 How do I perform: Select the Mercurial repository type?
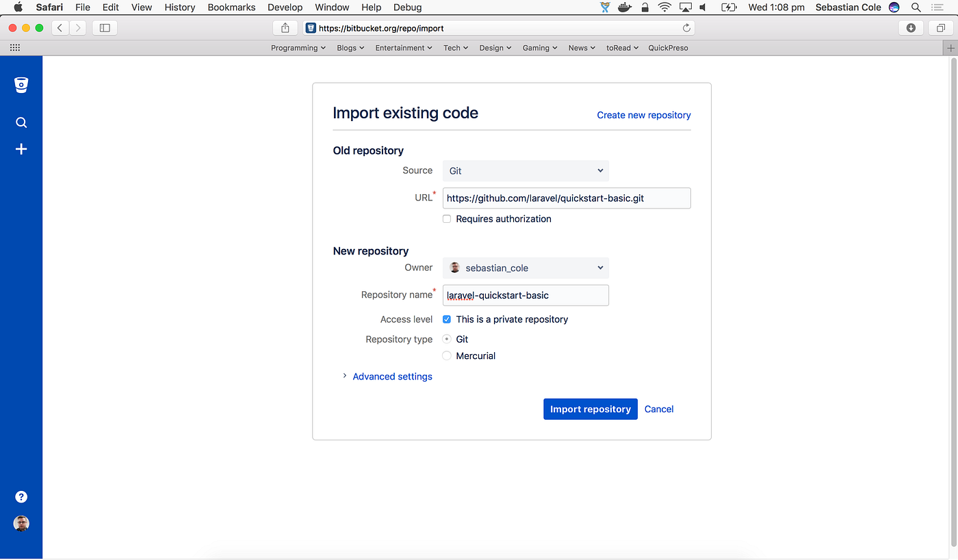tap(446, 356)
